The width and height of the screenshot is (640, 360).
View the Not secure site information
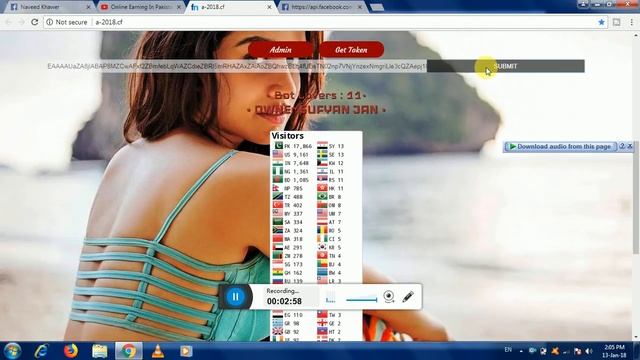click(x=67, y=22)
